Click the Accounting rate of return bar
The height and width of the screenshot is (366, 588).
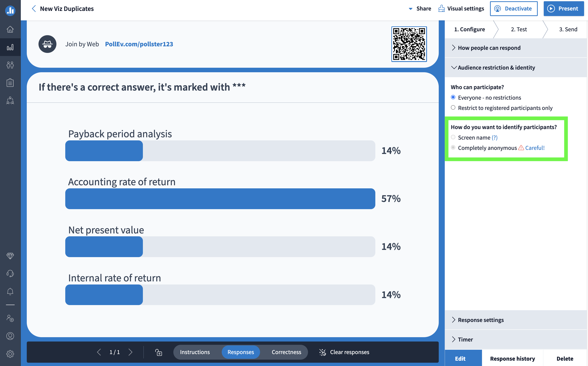click(x=220, y=199)
